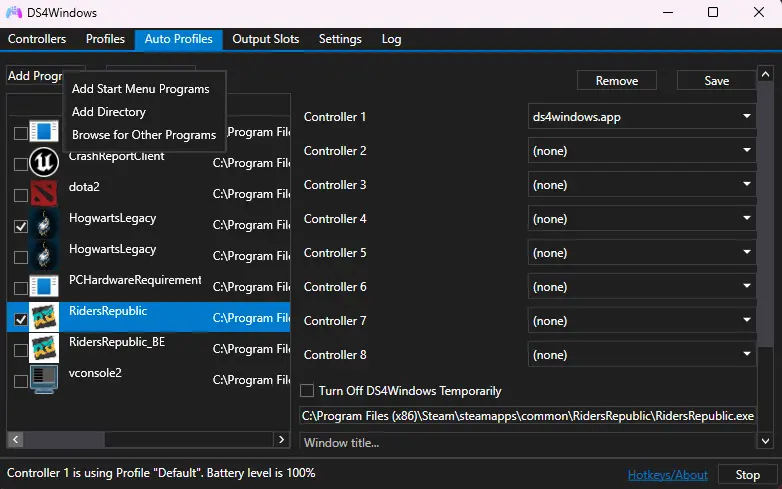Click the dota2 program icon
The height and width of the screenshot is (489, 782).
pyautogui.click(x=44, y=193)
